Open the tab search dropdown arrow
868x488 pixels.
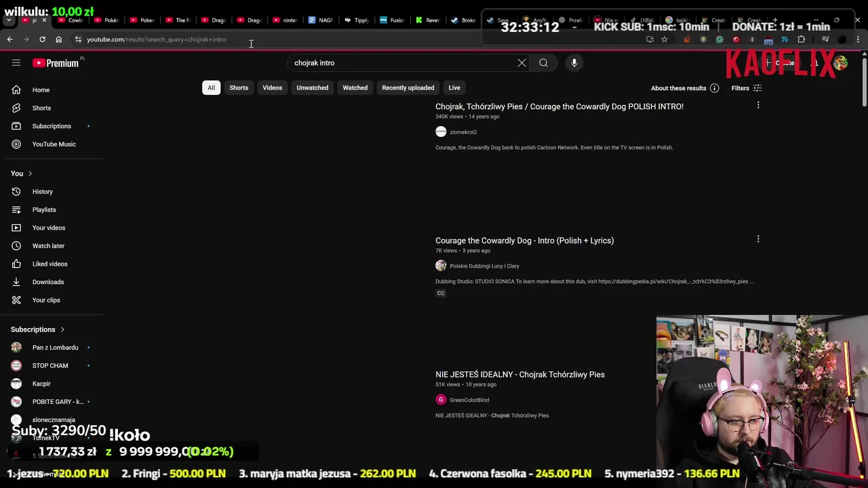click(x=9, y=20)
